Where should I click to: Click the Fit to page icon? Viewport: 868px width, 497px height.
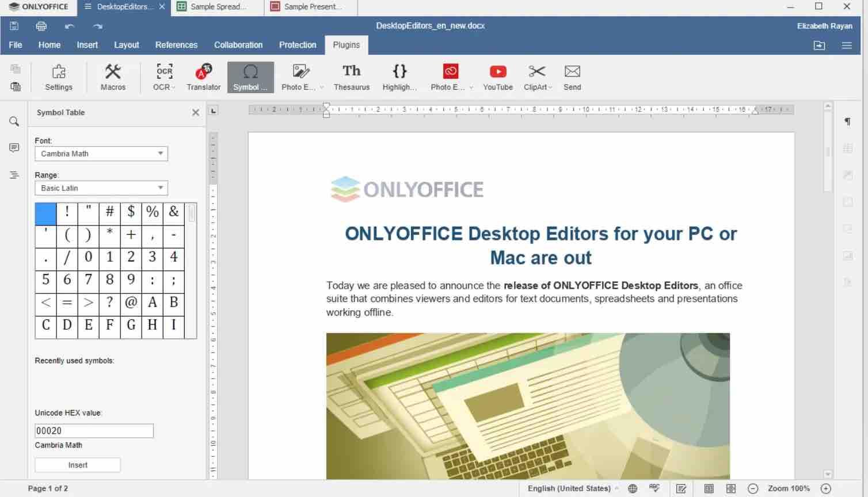point(709,488)
